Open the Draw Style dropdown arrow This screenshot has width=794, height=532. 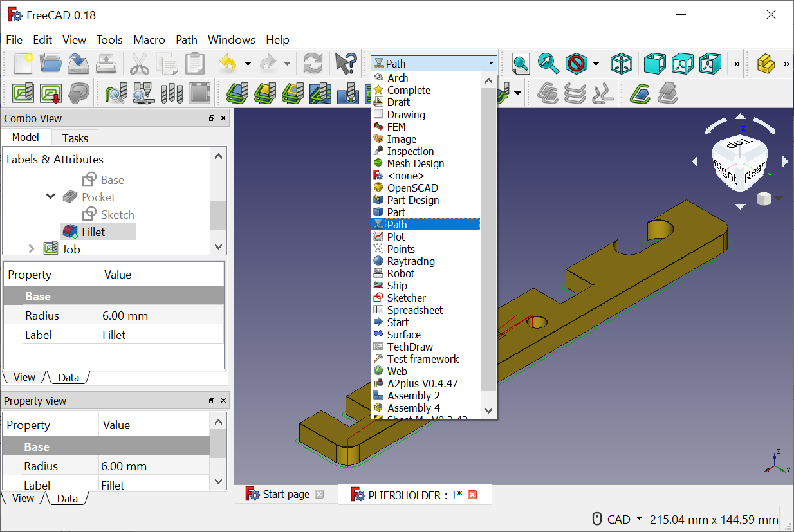596,63
